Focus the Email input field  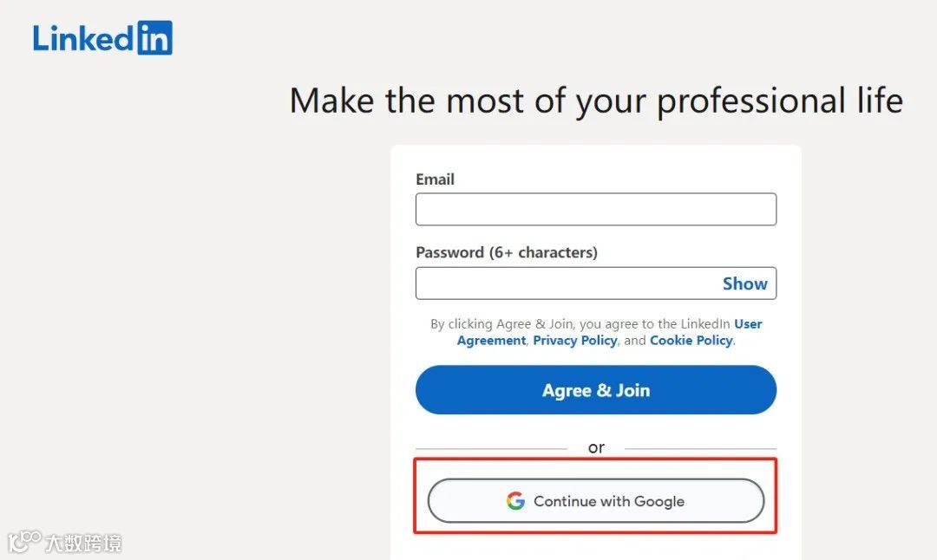(595, 210)
